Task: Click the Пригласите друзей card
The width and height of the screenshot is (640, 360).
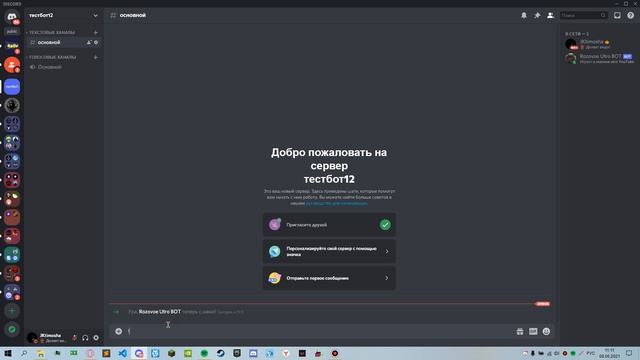Action: coord(329,225)
